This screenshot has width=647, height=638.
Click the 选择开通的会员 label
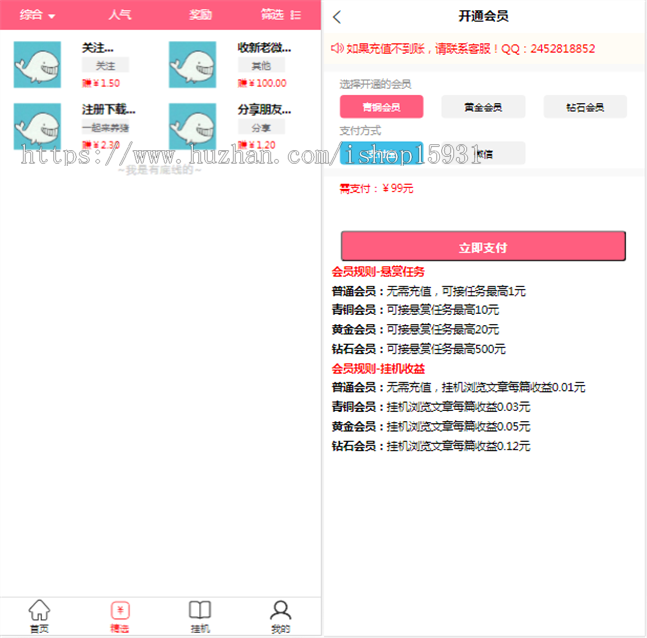[375, 84]
